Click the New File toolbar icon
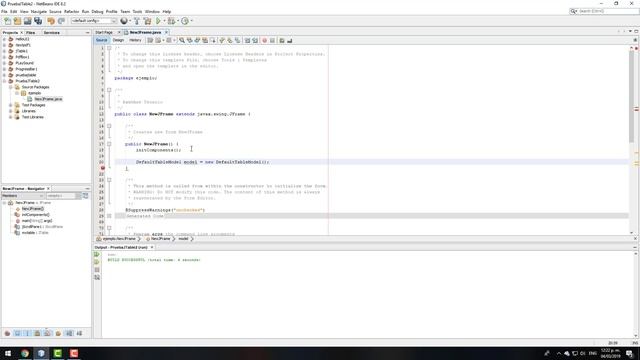The width and height of the screenshot is (640, 360). pyautogui.click(x=7, y=21)
